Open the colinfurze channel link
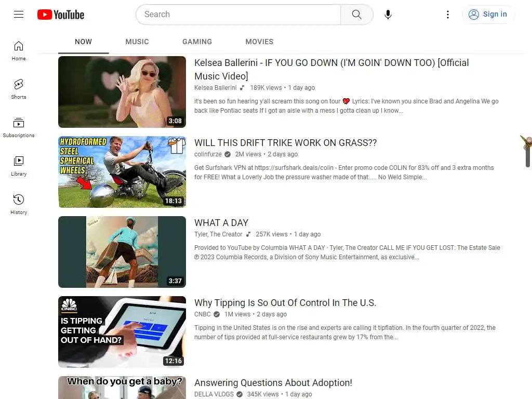This screenshot has height=399, width=532. pyautogui.click(x=208, y=154)
